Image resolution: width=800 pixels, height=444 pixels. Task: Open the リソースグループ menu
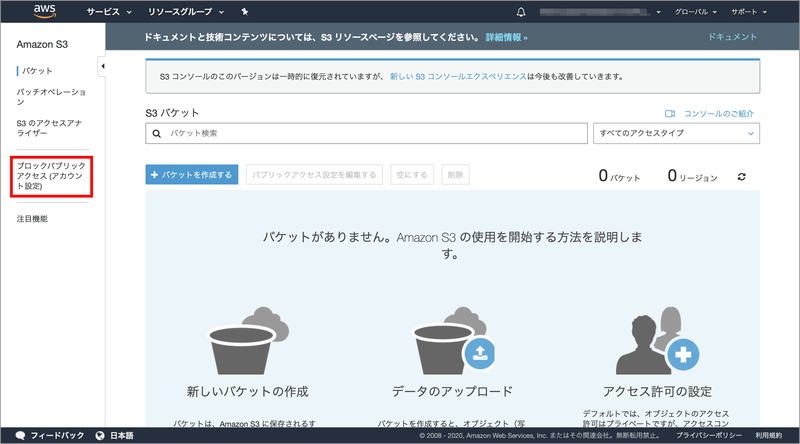[x=186, y=12]
